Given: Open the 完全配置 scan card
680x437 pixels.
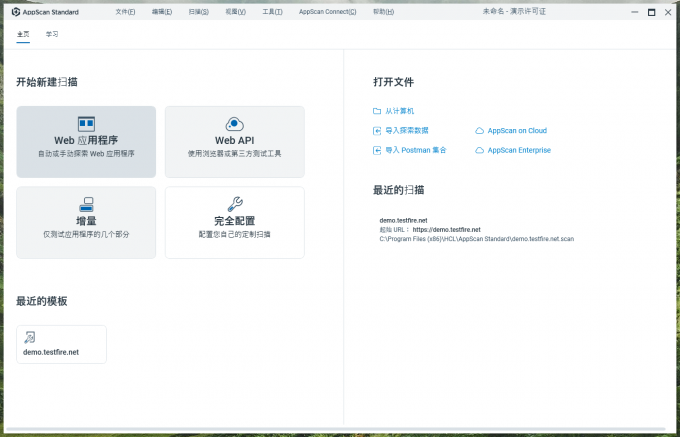Looking at the screenshot, I should point(235,222).
